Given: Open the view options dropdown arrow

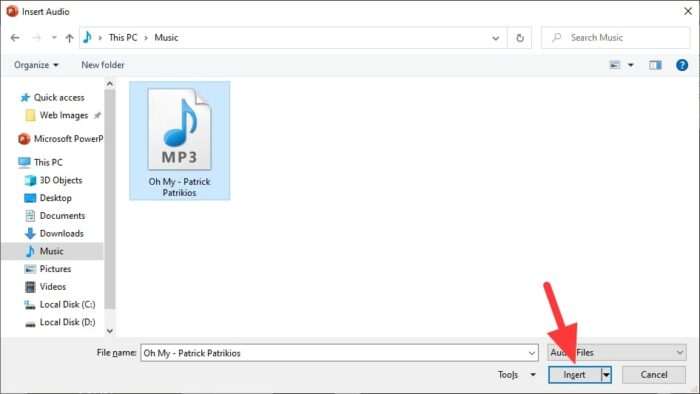Looking at the screenshot, I should click(x=631, y=65).
